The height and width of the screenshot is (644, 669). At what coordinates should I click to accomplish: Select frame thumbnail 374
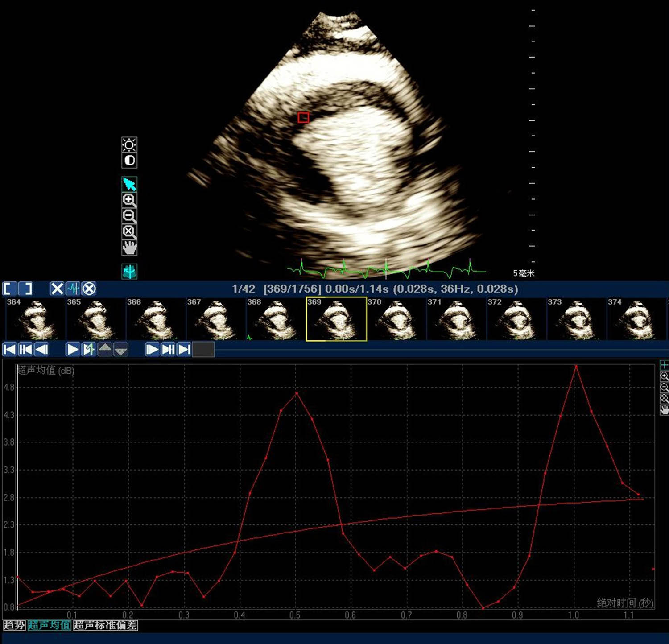coord(637,319)
